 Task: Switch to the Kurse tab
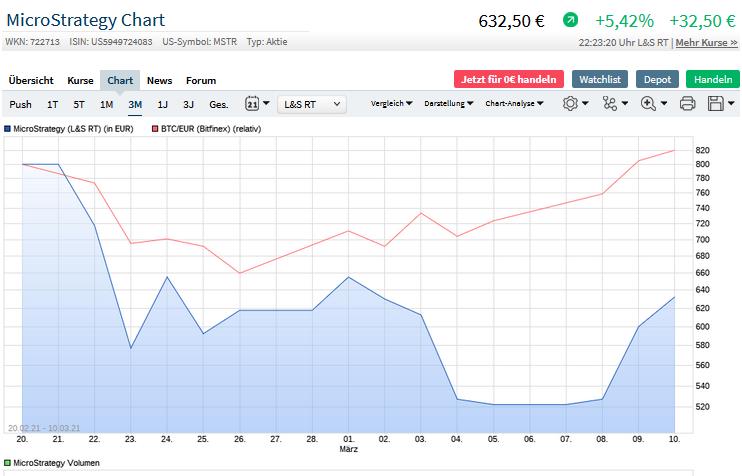tap(80, 80)
